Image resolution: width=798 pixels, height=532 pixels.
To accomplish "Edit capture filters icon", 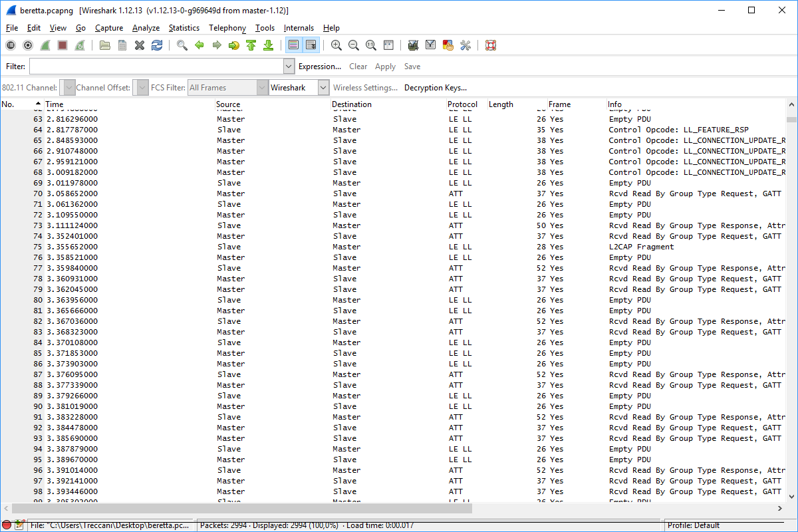I will tap(414, 45).
